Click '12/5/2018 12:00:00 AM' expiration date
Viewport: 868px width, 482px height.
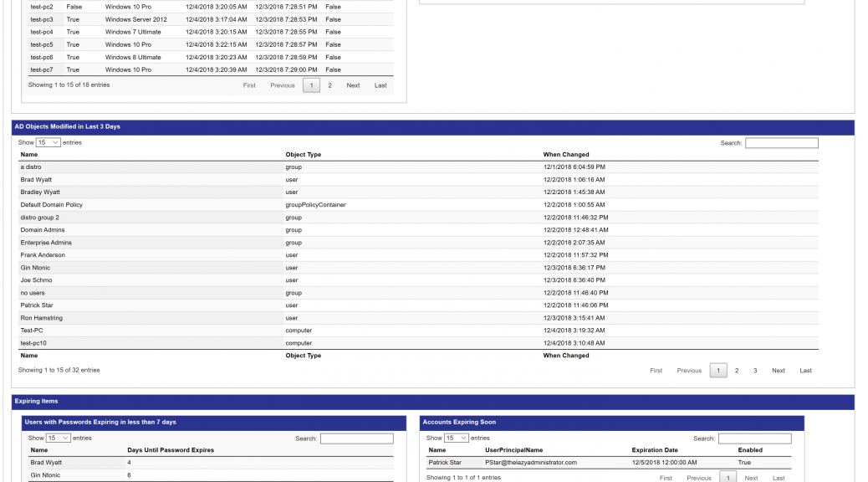664,462
